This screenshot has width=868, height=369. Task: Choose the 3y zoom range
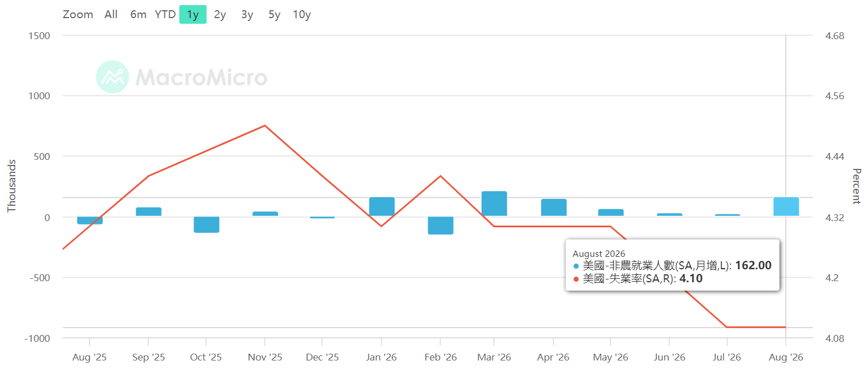(247, 15)
